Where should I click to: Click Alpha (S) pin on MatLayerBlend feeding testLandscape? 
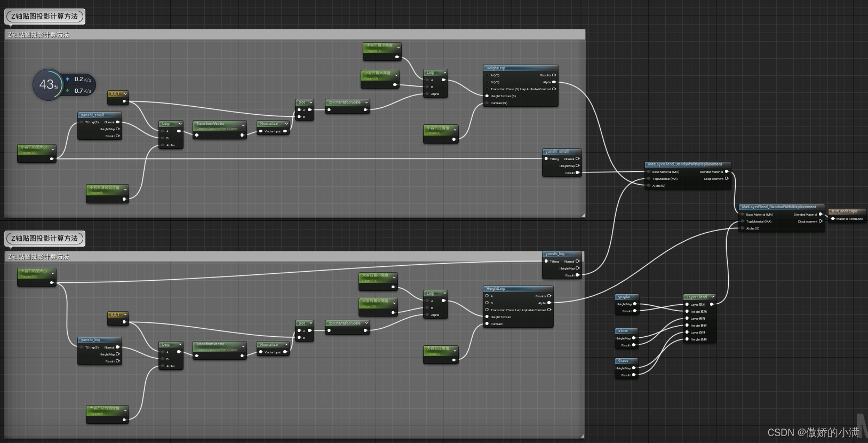click(742, 228)
